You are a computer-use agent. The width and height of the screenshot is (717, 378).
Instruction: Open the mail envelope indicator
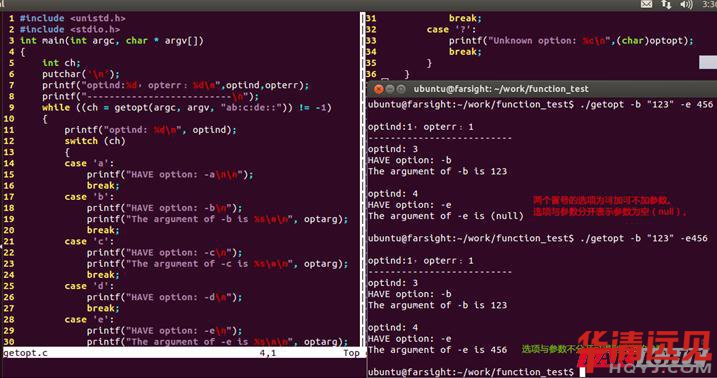646,5
